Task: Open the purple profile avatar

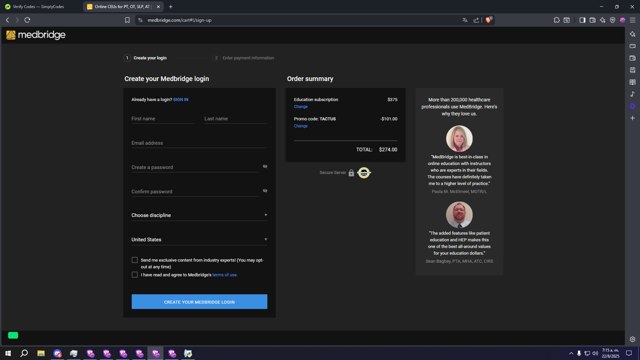Action: click(622, 20)
